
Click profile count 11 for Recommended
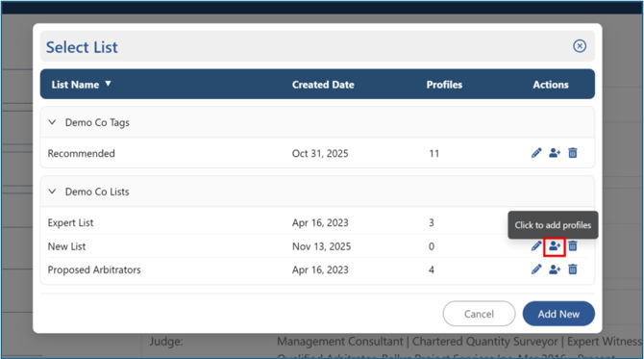point(434,153)
